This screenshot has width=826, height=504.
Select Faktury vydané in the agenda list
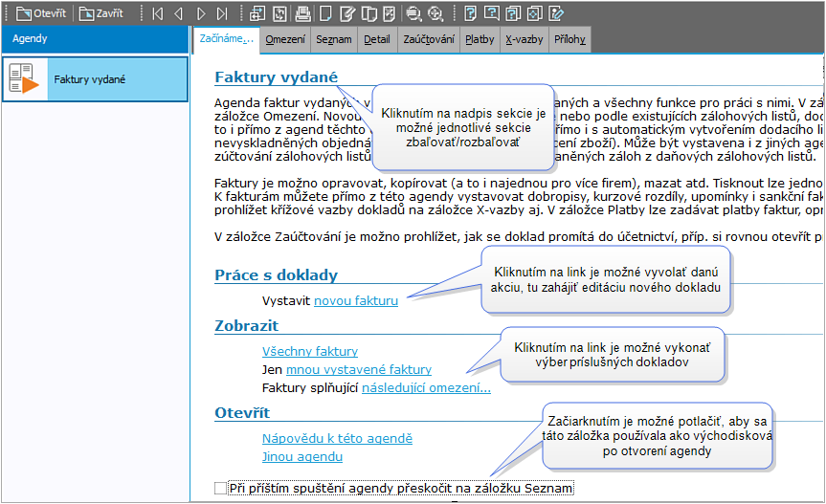click(96, 79)
